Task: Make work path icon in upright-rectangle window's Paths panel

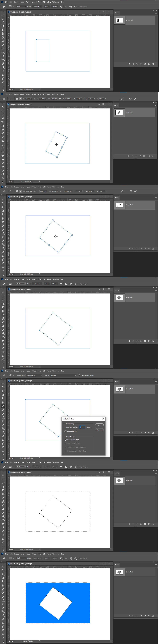Action: (x=141, y=64)
